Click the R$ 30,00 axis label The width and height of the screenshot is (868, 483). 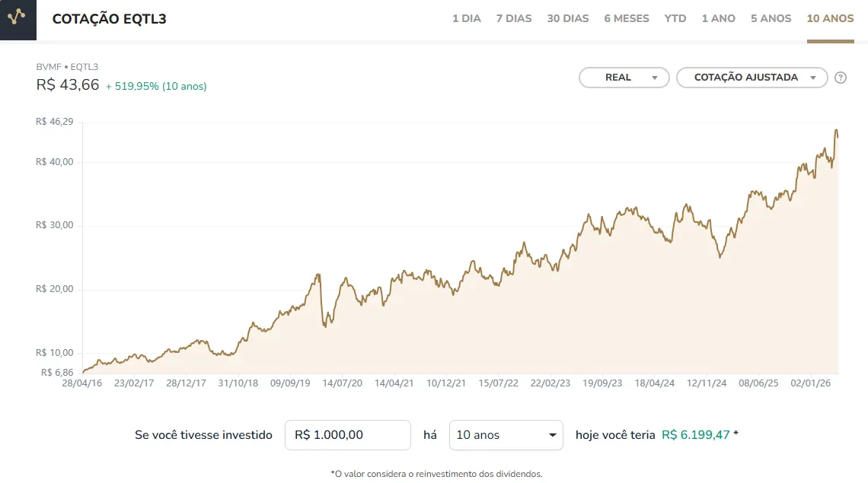coord(54,225)
